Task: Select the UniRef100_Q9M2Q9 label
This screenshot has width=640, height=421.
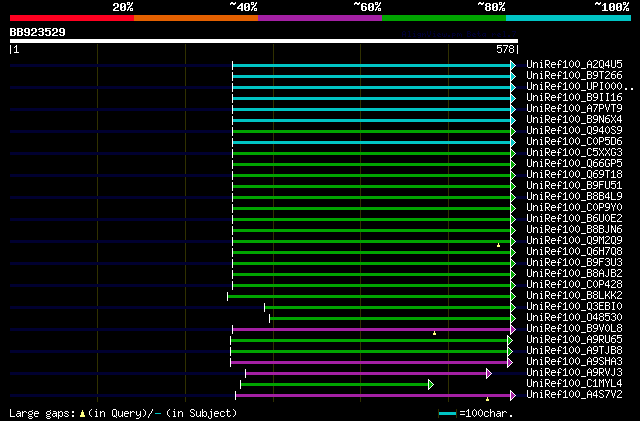Action: pos(574,241)
